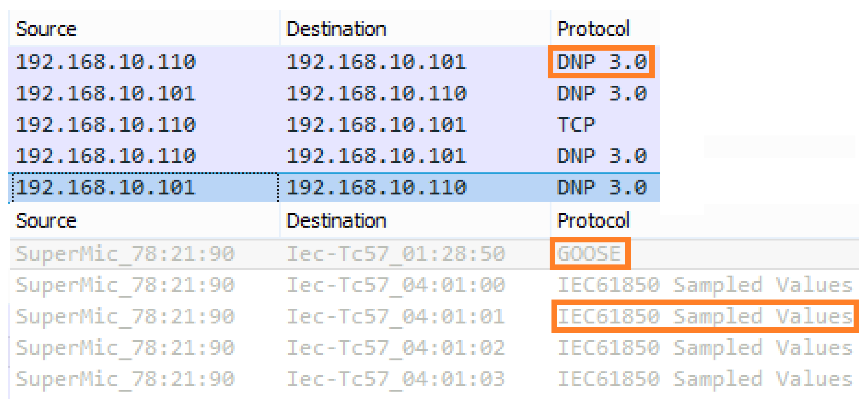Click destination Iec-Tc57_04:01:01

[396, 316]
